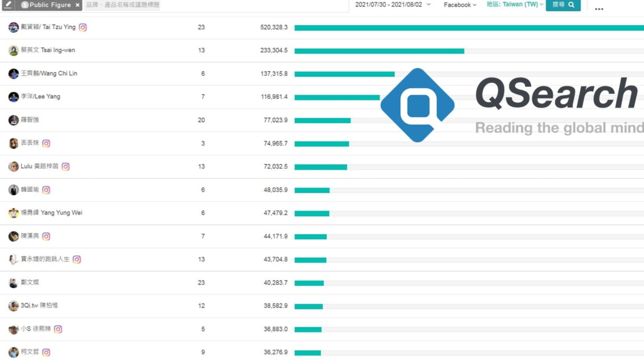Open the date range dropdown
Image resolution: width=644 pixels, height=361 pixels.
[x=393, y=5]
